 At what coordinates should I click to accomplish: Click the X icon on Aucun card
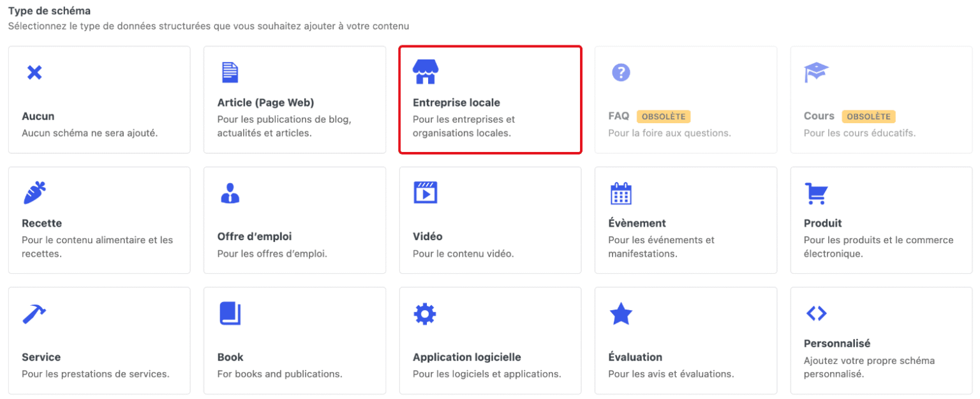(34, 72)
